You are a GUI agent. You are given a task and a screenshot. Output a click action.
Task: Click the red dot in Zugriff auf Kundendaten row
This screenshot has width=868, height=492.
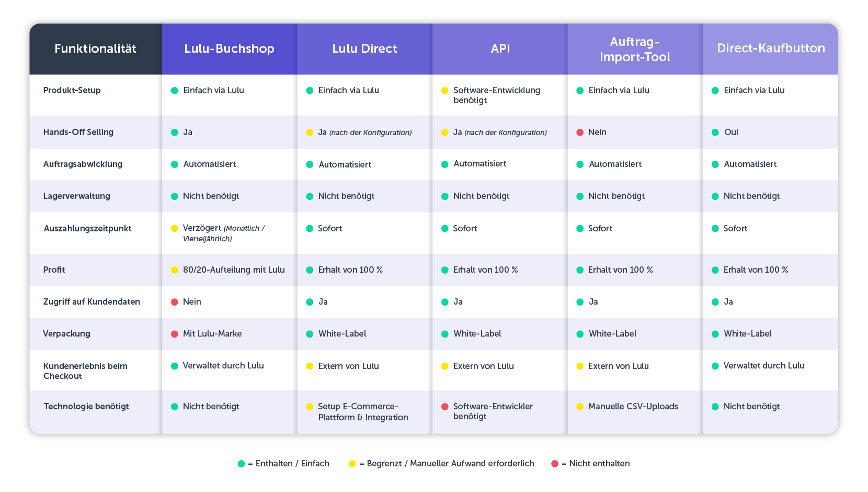click(175, 302)
